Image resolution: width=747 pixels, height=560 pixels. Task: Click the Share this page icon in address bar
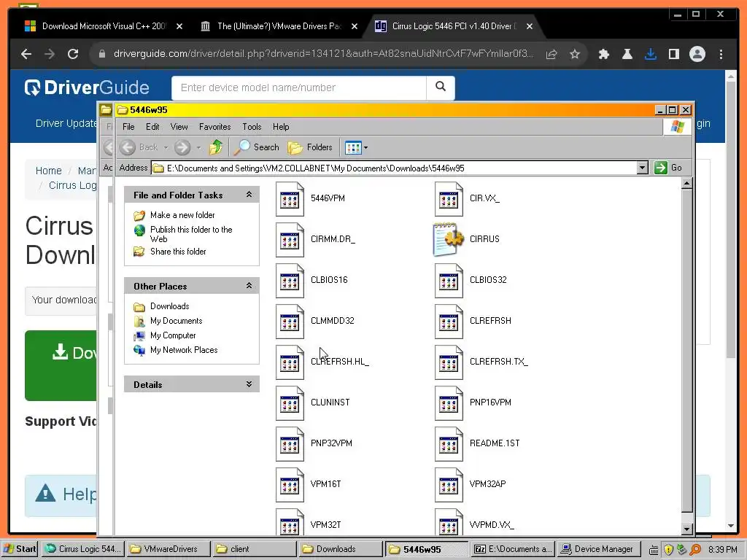(551, 54)
